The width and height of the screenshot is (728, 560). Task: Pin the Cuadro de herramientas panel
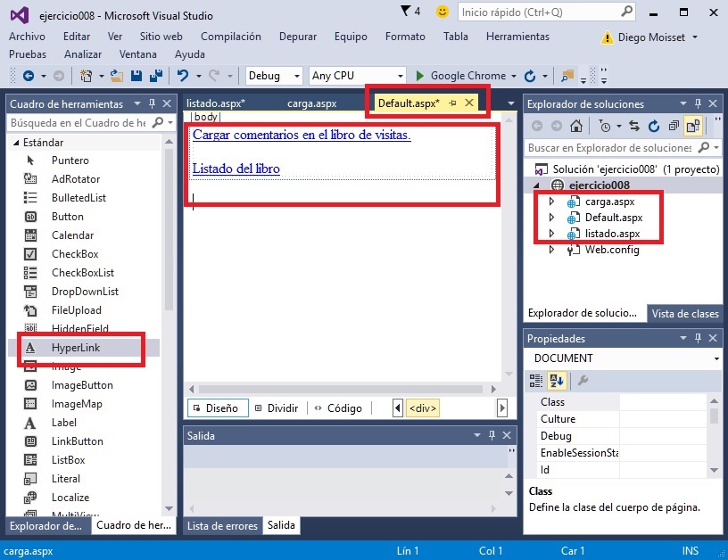point(152,103)
